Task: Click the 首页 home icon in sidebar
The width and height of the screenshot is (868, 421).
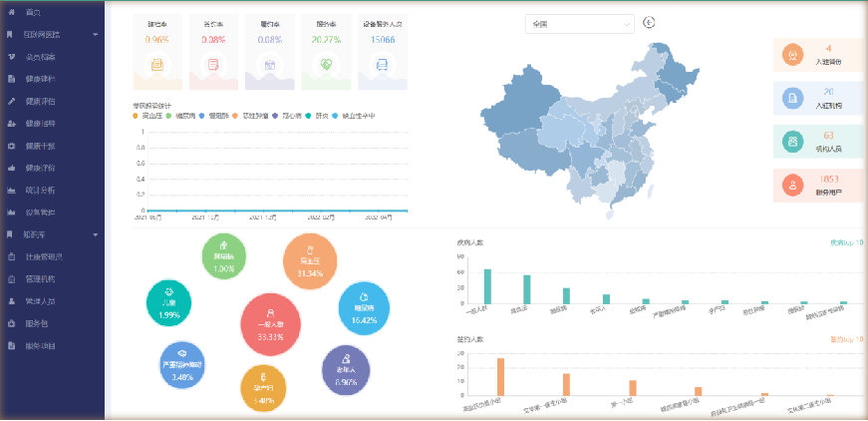Action: pos(11,11)
